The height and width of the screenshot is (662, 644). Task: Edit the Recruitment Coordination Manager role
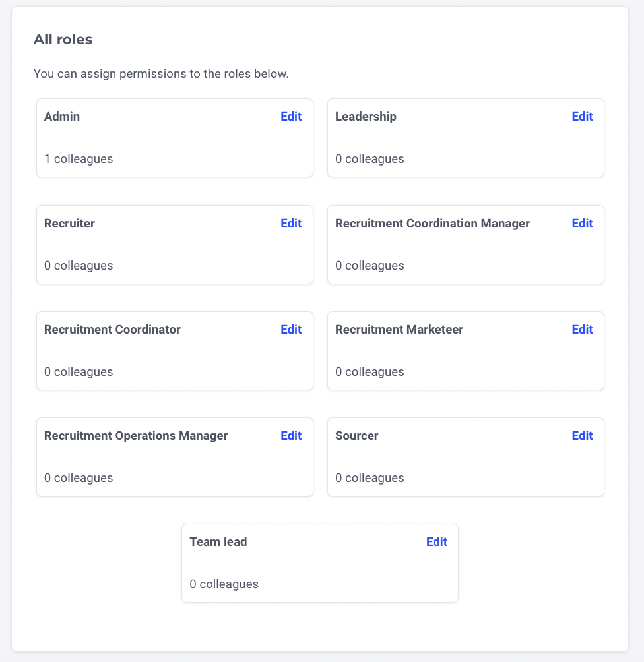tap(582, 224)
